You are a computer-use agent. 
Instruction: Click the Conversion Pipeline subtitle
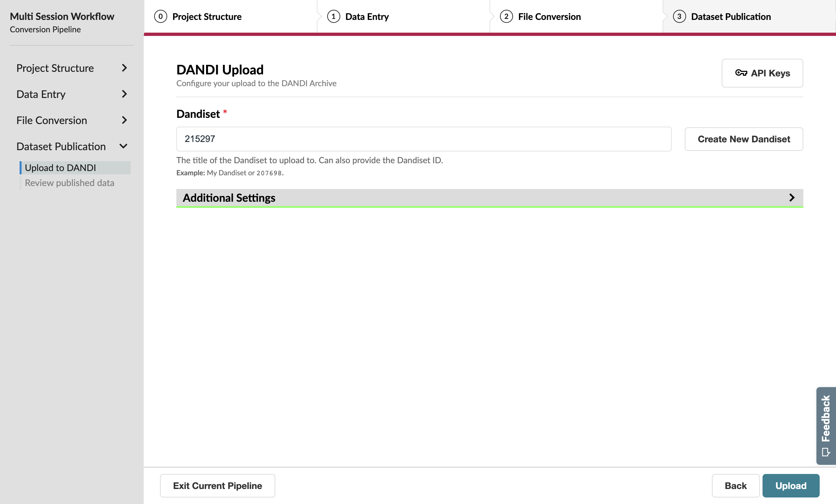(45, 30)
